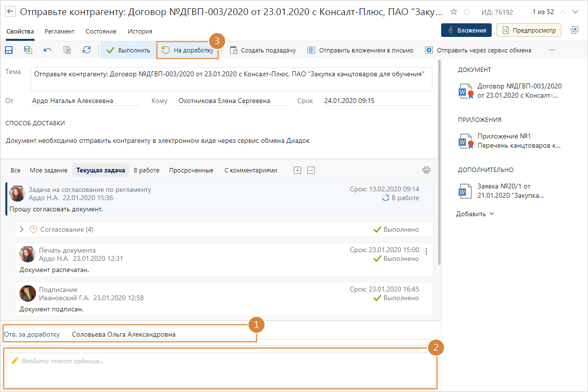
Task: Expand the Согласование (4) group
Action: pos(22,229)
